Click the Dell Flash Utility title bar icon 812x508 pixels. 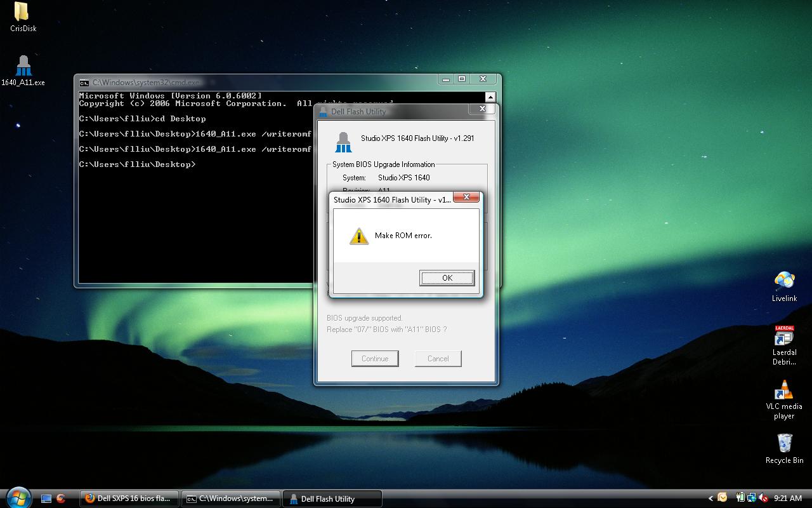[x=324, y=112]
